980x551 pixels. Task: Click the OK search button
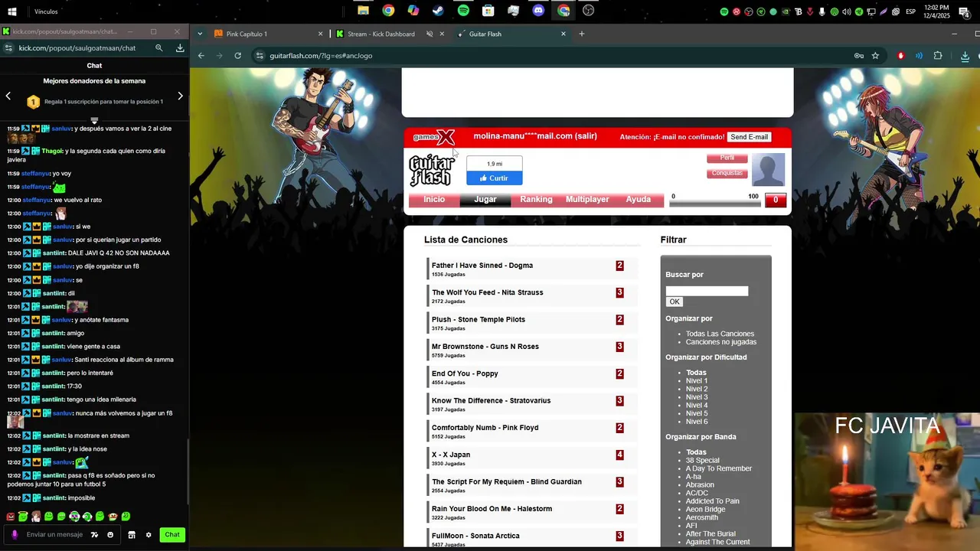[x=674, y=302]
